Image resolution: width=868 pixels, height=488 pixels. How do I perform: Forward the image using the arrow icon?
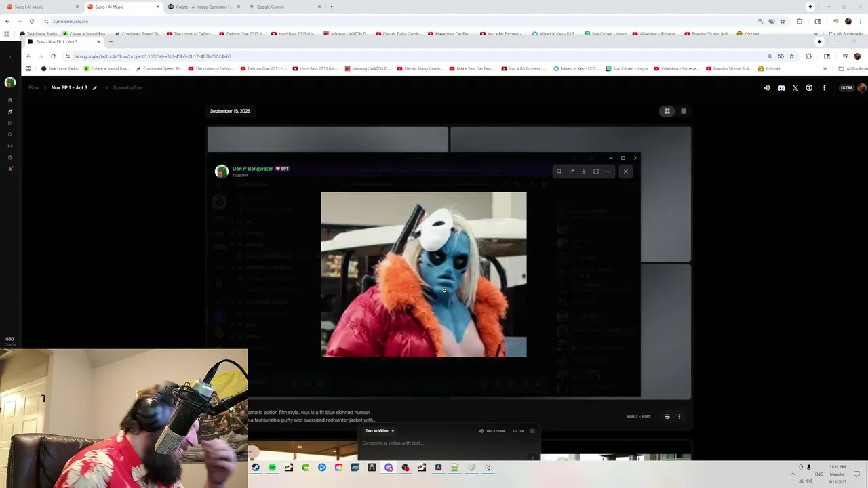pyautogui.click(x=572, y=171)
